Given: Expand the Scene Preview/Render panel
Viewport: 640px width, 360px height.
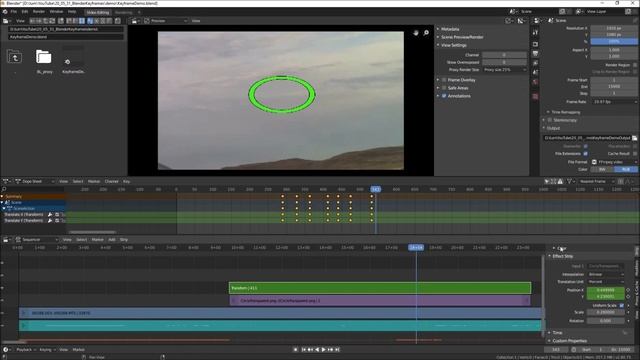Looking at the screenshot, I should coord(462,37).
